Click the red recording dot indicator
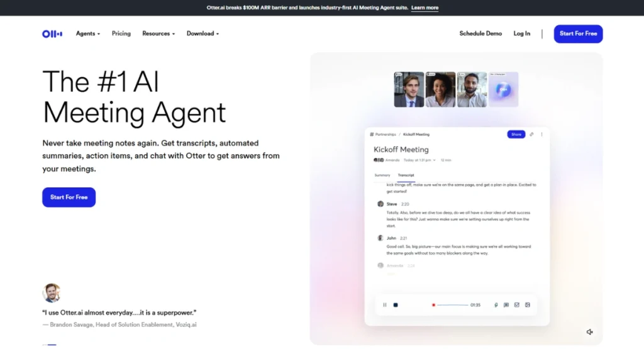 433,305
